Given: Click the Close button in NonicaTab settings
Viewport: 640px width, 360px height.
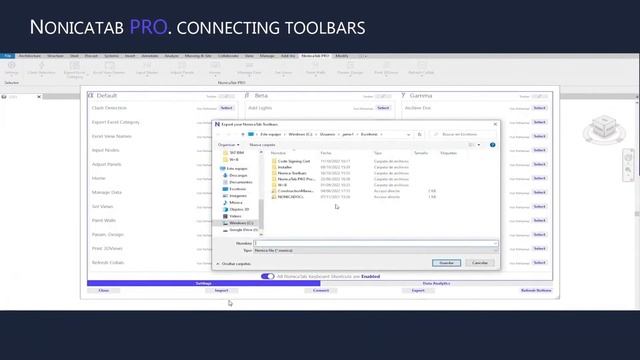Looking at the screenshot, I should coord(104,291).
